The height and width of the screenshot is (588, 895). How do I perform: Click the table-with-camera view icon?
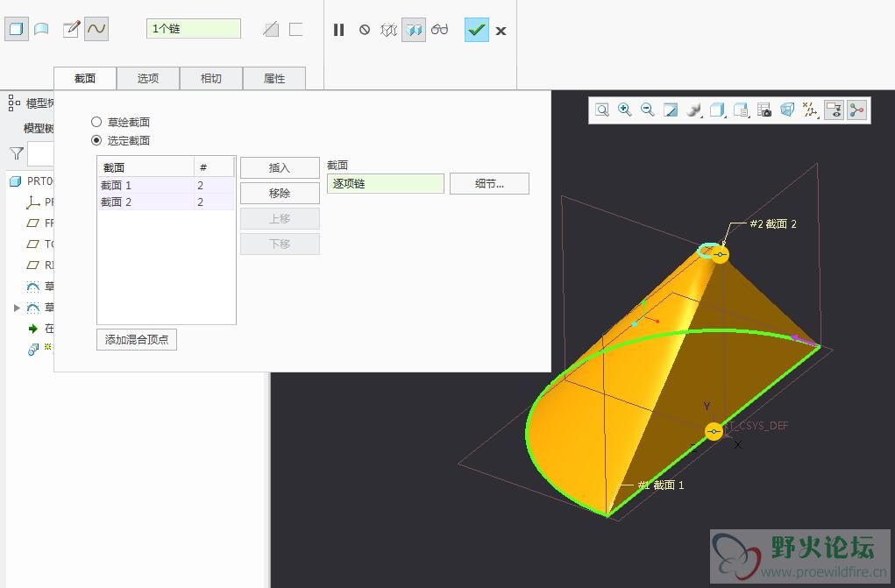pyautogui.click(x=764, y=110)
